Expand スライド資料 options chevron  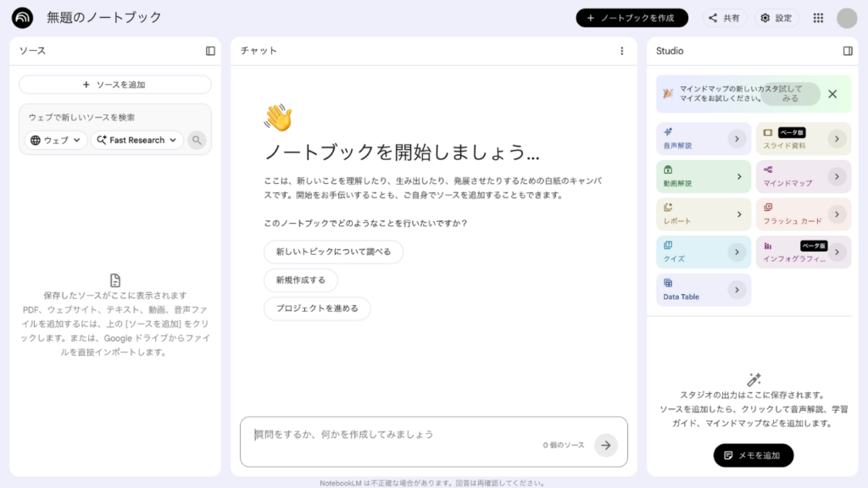pyautogui.click(x=837, y=139)
